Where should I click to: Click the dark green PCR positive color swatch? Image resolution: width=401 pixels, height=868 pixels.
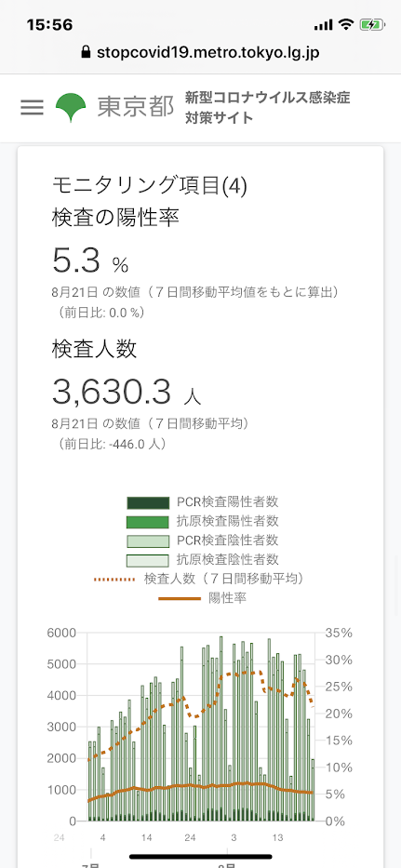[147, 502]
